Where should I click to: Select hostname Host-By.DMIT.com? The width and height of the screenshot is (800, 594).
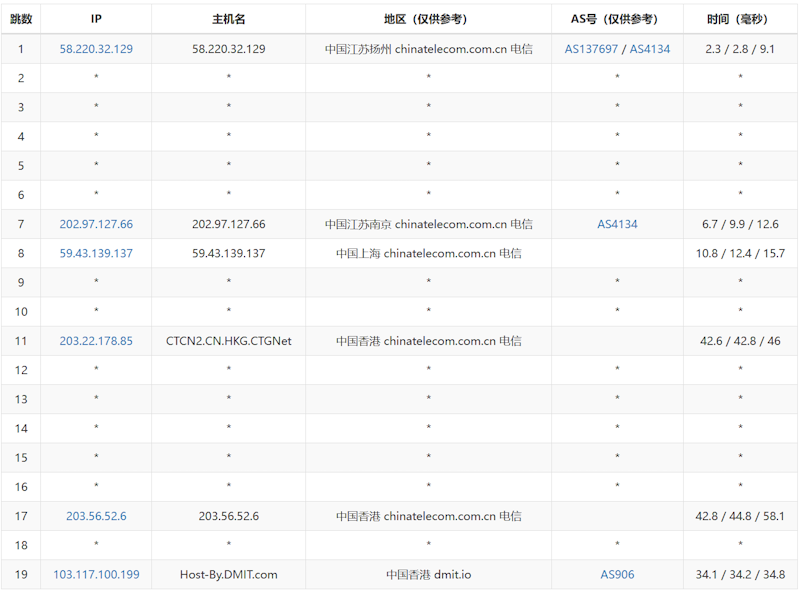[229, 575]
